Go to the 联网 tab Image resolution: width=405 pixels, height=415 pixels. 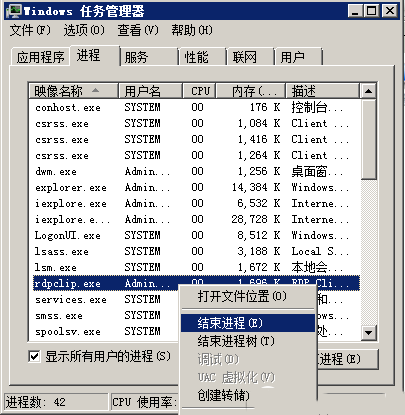click(251, 57)
